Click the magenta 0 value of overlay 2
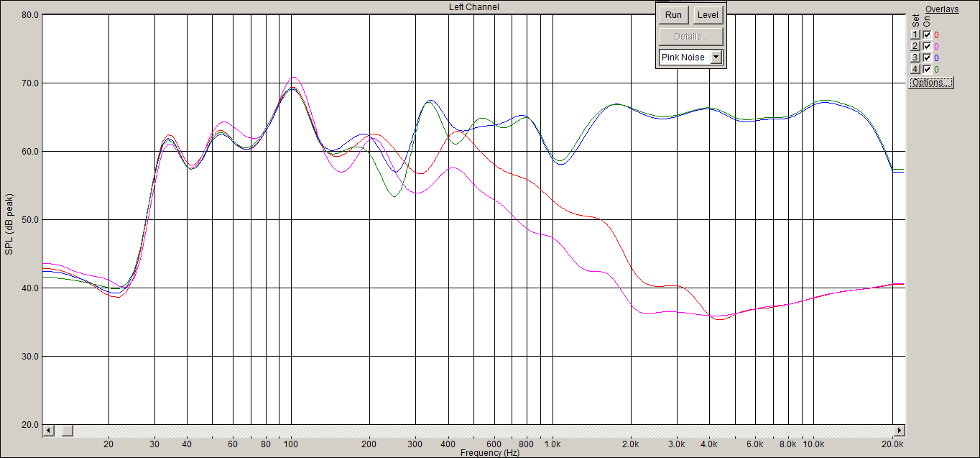Screen dimensions: 980x458 pos(936,46)
